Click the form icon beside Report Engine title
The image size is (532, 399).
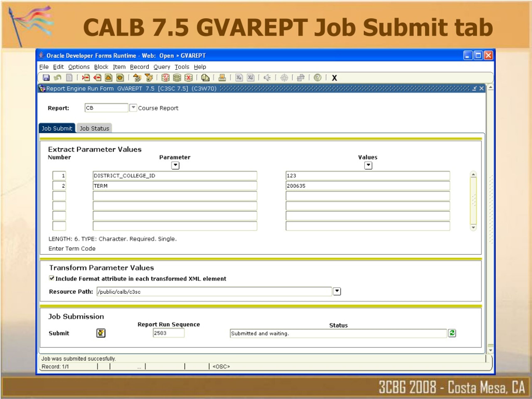42,89
